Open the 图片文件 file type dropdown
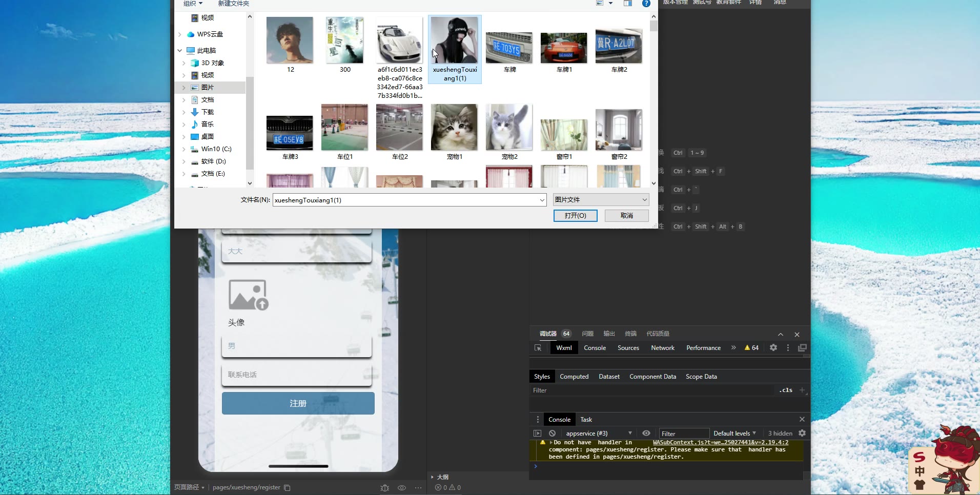Image resolution: width=980 pixels, height=495 pixels. [601, 200]
